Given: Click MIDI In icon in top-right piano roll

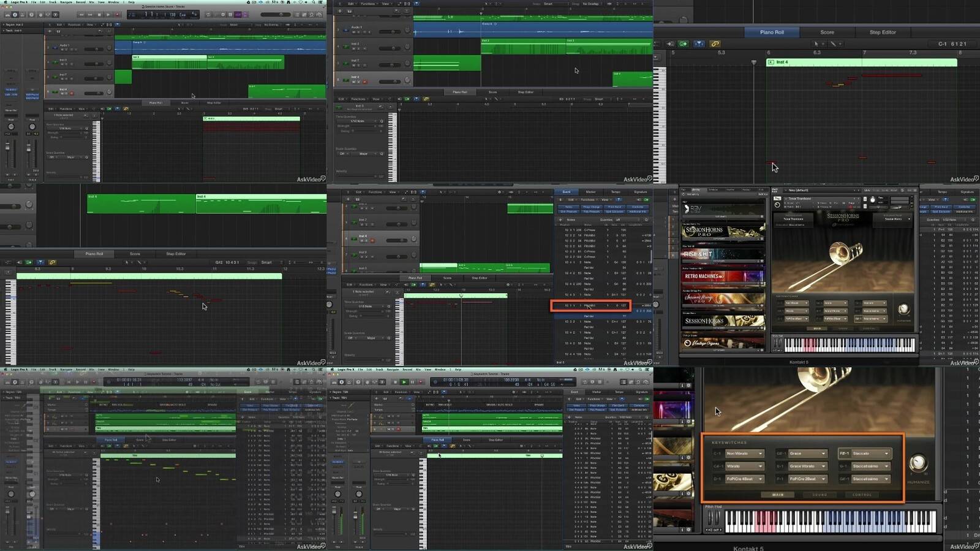Looking at the screenshot, I should click(671, 44).
